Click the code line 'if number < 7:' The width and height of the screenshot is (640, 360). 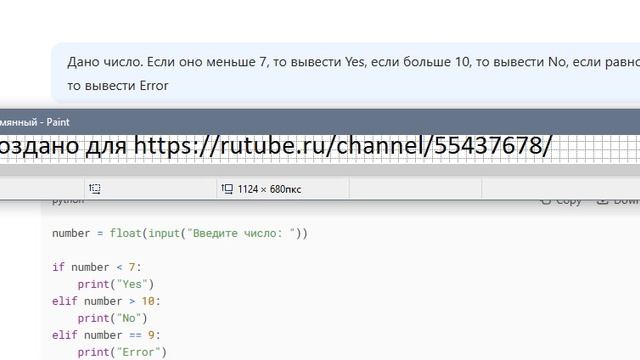click(97, 267)
